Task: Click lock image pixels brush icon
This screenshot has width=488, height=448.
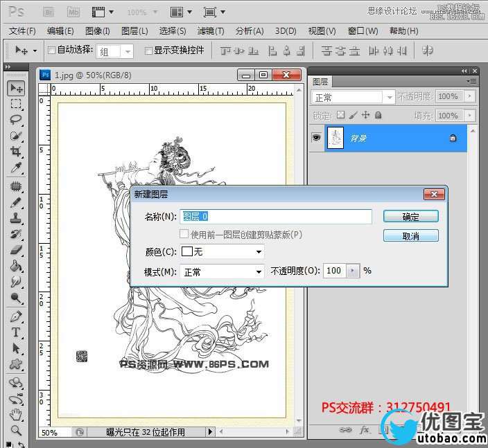Action: pyautogui.click(x=353, y=116)
